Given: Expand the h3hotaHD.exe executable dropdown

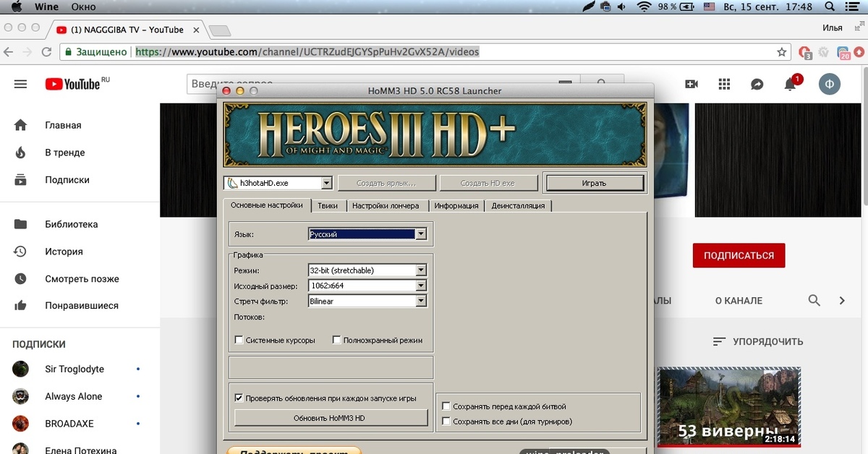Looking at the screenshot, I should point(325,182).
